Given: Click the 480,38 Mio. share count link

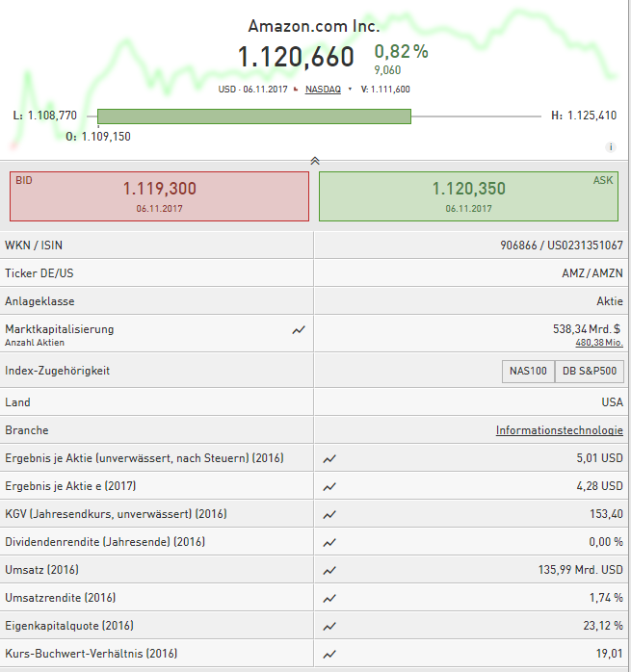Looking at the screenshot, I should pos(599,343).
